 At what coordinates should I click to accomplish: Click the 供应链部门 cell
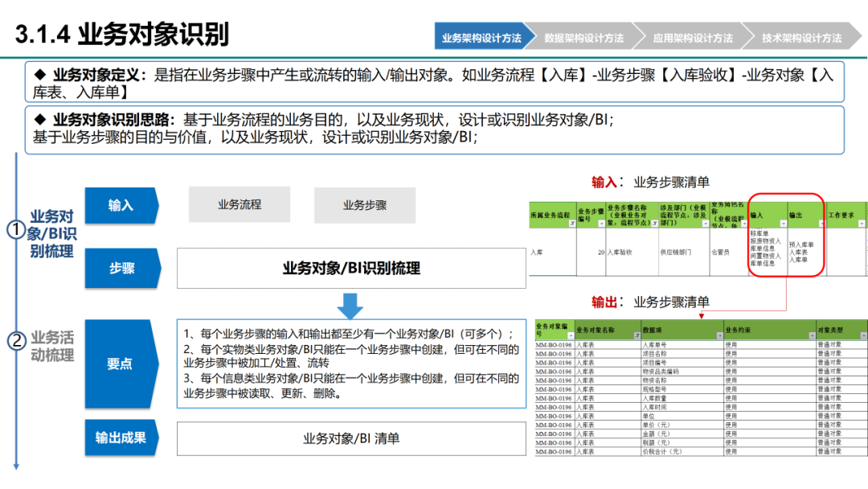(x=684, y=252)
